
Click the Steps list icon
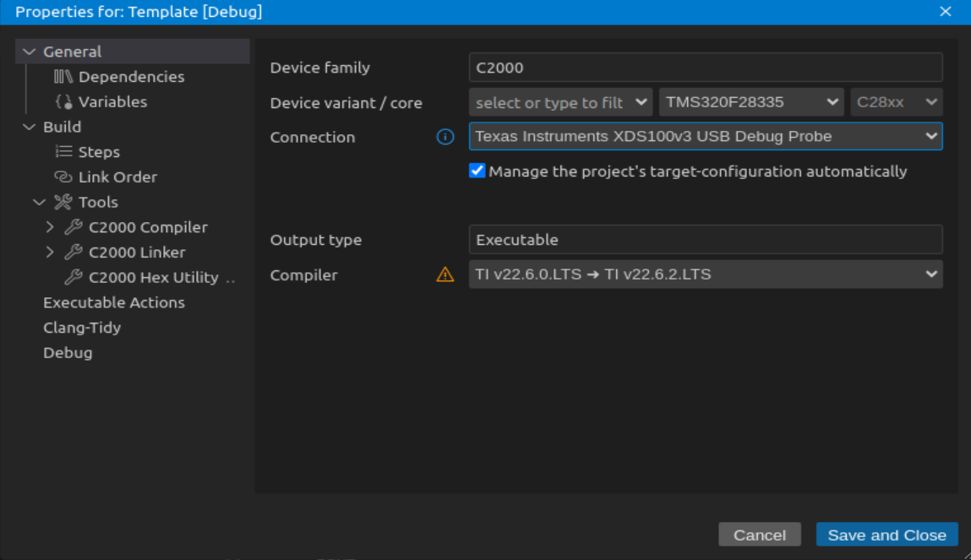coord(63,151)
